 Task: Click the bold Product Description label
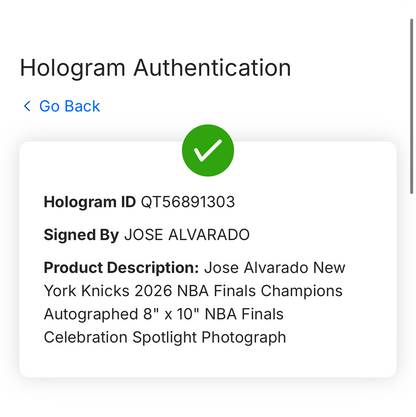121,268
